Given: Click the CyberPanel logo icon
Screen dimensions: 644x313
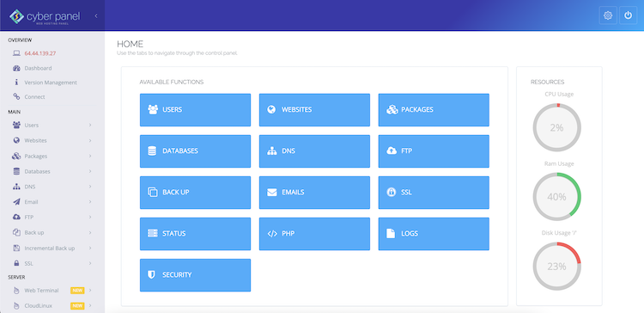Looking at the screenshot, I should 17,16.
